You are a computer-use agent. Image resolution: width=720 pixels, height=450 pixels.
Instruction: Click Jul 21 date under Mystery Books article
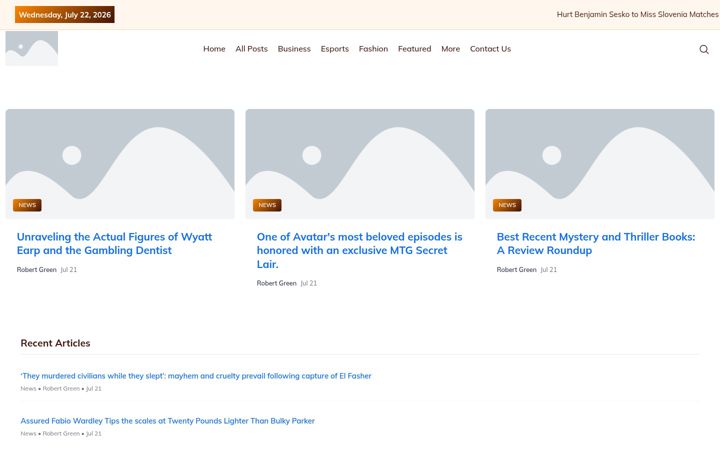coord(549,270)
